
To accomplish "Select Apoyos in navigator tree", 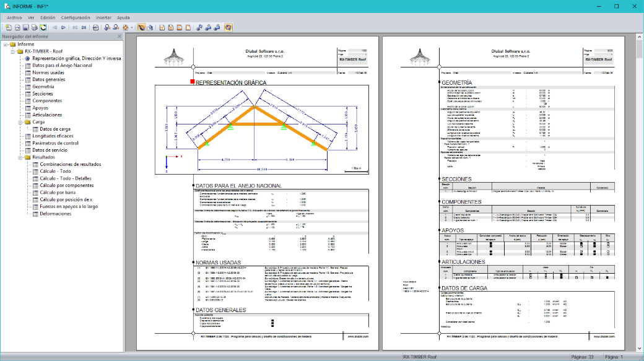I will tap(40, 108).
